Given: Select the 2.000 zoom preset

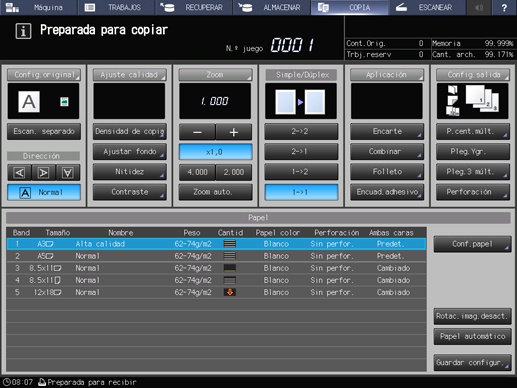Looking at the screenshot, I should (234, 172).
